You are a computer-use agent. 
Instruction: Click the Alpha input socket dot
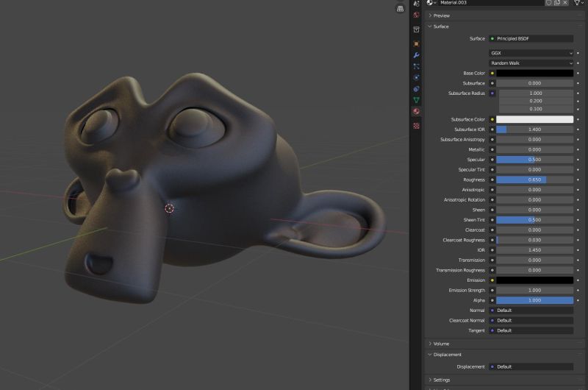(x=492, y=300)
